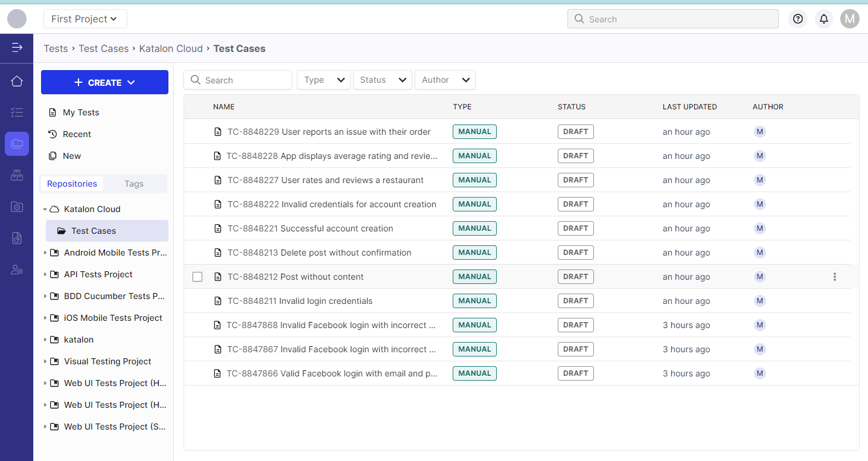868x461 pixels.
Task: Open the First Project selector dropdown
Action: (x=85, y=19)
